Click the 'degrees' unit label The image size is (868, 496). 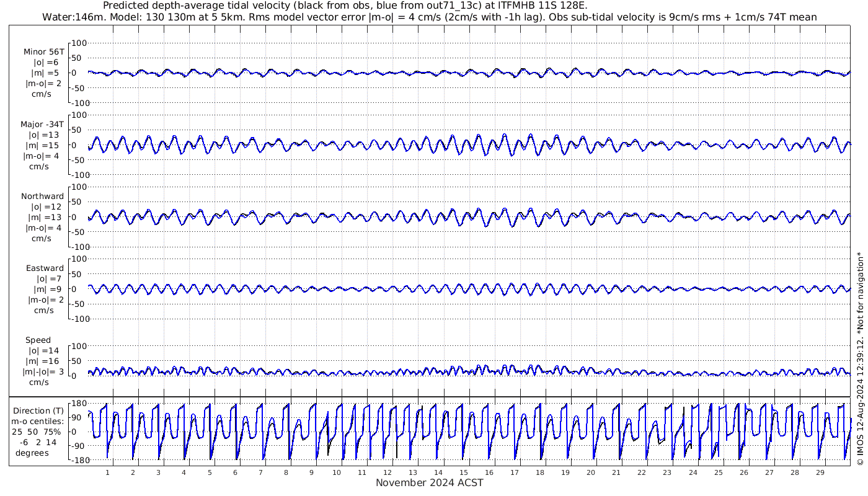[x=32, y=453]
